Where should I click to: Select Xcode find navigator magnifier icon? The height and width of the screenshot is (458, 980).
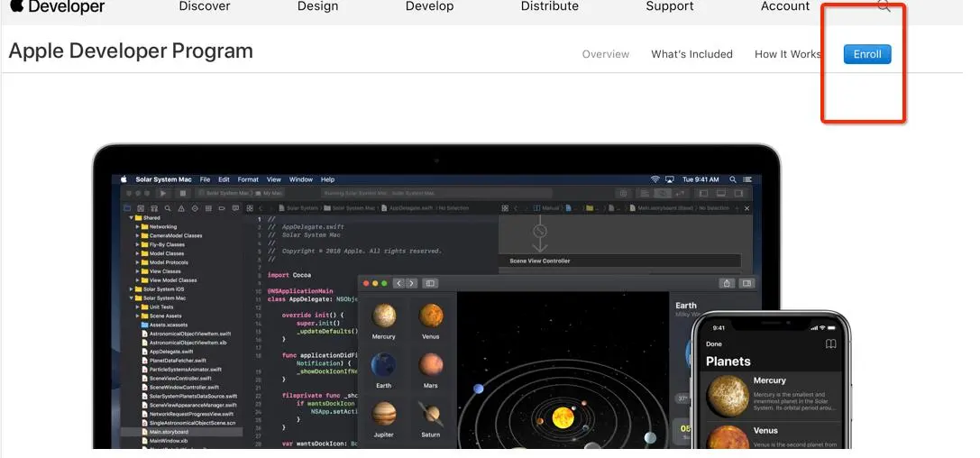tap(168, 208)
